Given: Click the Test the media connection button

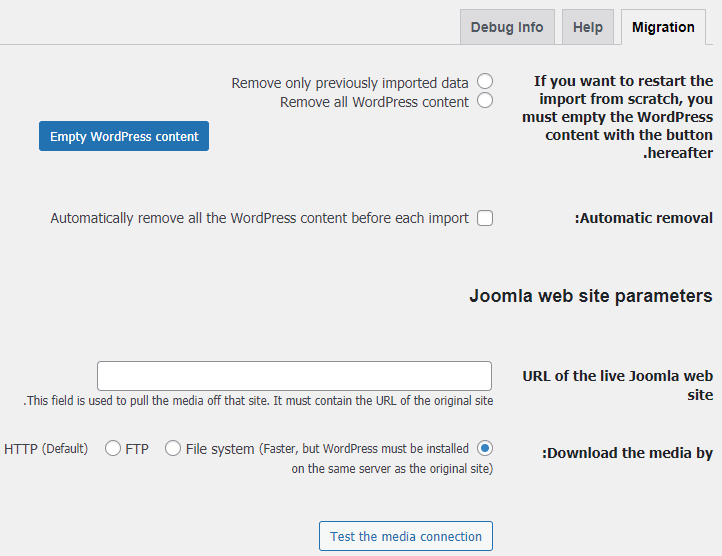Looking at the screenshot, I should tap(406, 536).
